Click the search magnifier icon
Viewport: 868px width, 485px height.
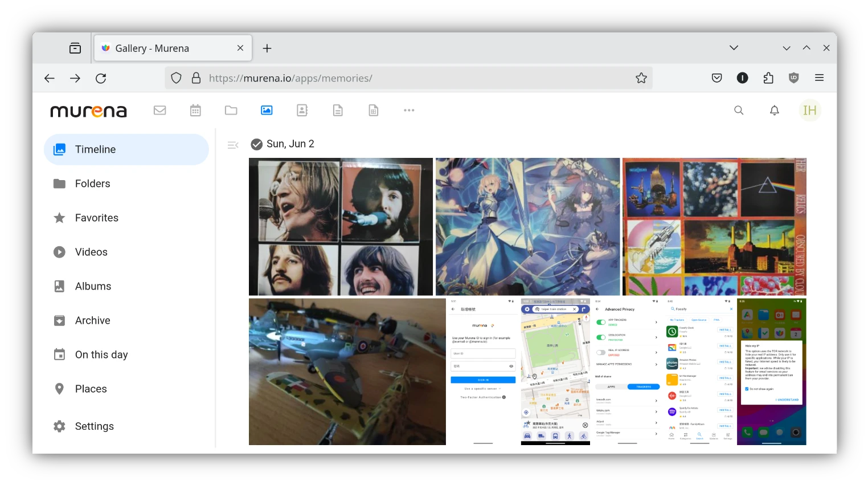(739, 111)
